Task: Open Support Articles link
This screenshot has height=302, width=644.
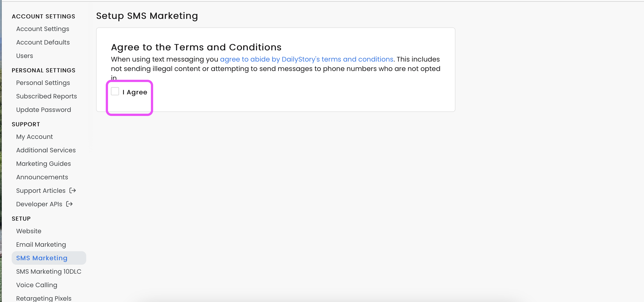Action: pos(41,191)
